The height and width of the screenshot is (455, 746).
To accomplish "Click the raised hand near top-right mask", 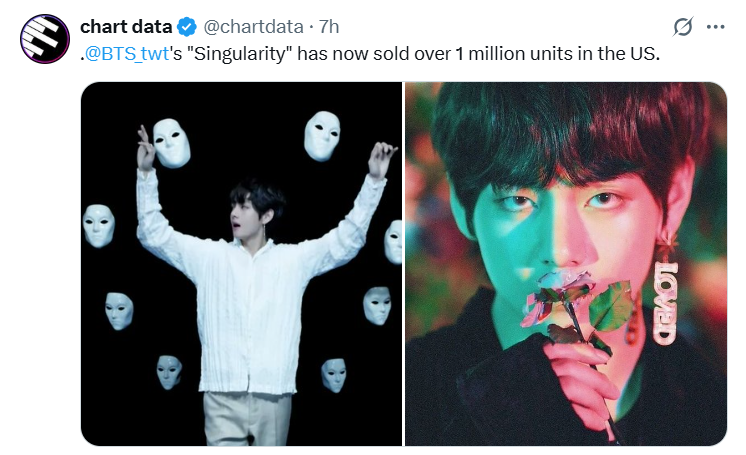I will pos(382,159).
